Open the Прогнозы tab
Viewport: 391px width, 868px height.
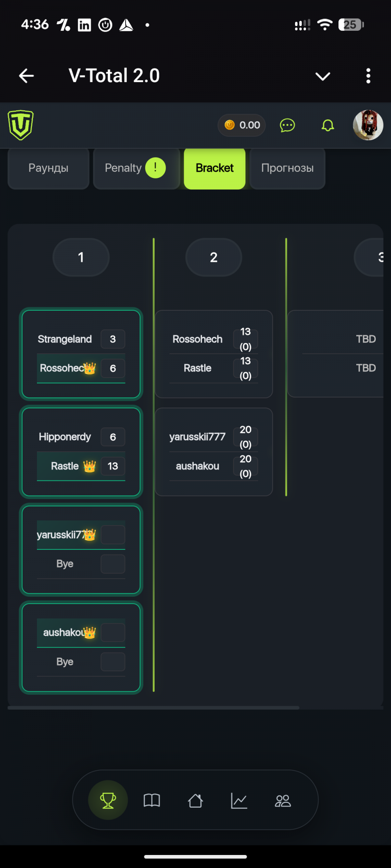pos(287,168)
